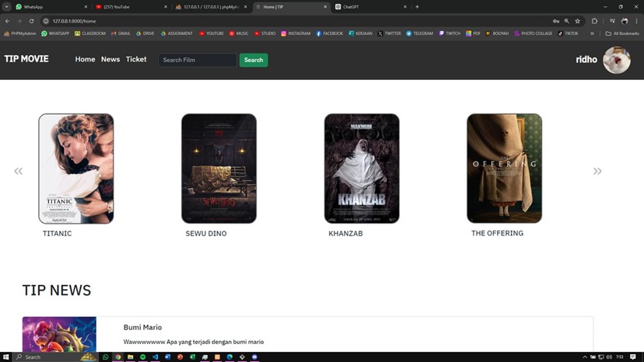Open a new browser tab with plus icon
Viewport: 644px width, 362px height.
(x=417, y=6)
